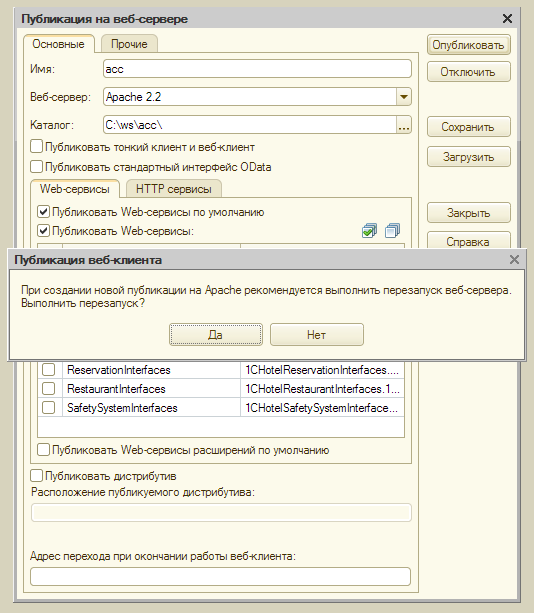This screenshot has height=613, width=534.
Task: Open the HTTP сервисы tab
Action: [x=174, y=189]
